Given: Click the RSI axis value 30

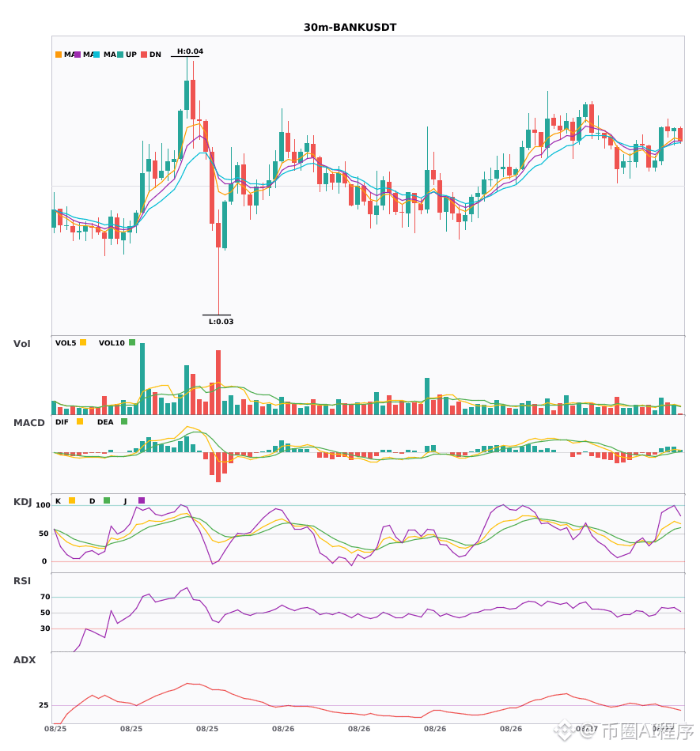Looking at the screenshot, I should point(45,628).
